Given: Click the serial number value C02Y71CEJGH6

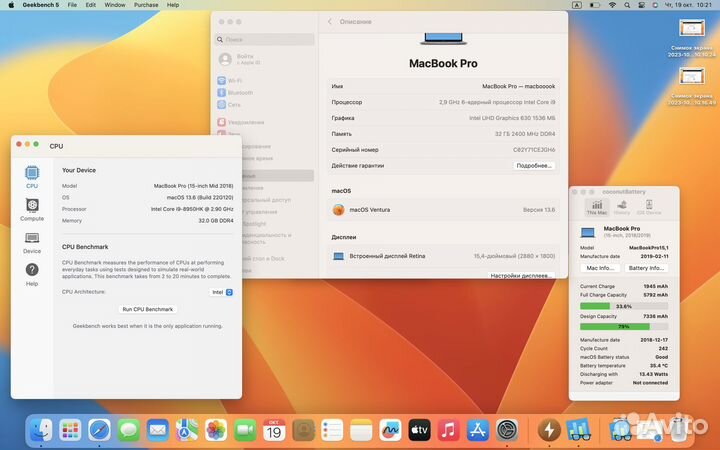Looking at the screenshot, I should point(534,150).
